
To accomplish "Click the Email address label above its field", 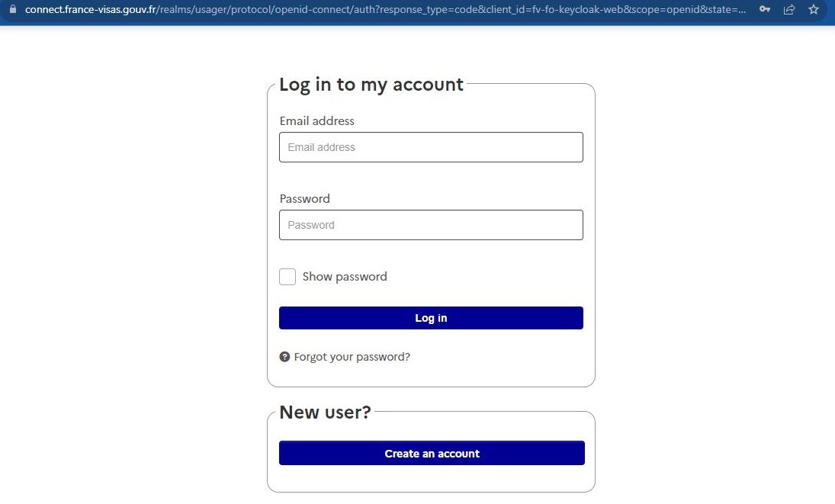I will pyautogui.click(x=317, y=120).
